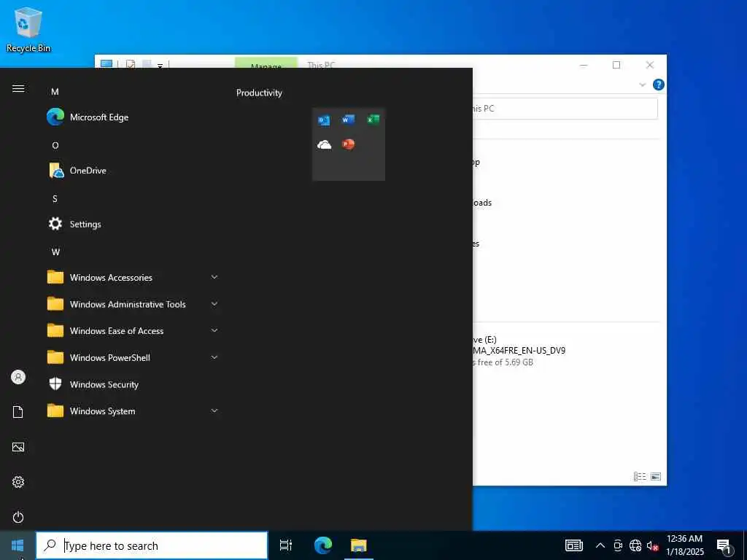Click the muted volume tray icon
Viewport: 747px width, 560px height.
pos(652,545)
